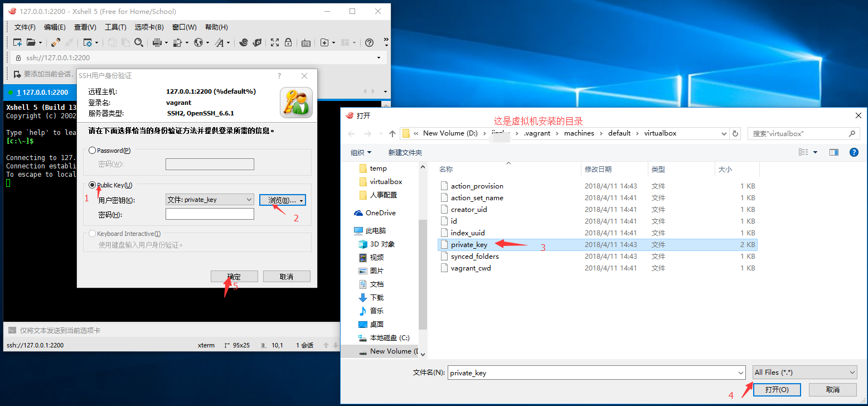The width and height of the screenshot is (868, 406).
Task: Select private_key file in the list
Action: coord(597,244)
